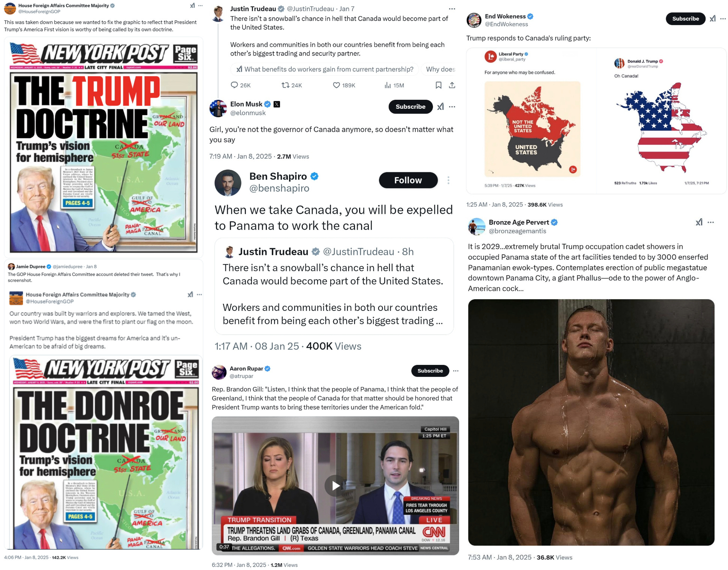Click reply icon on Trudeau's tweet

(x=234, y=85)
